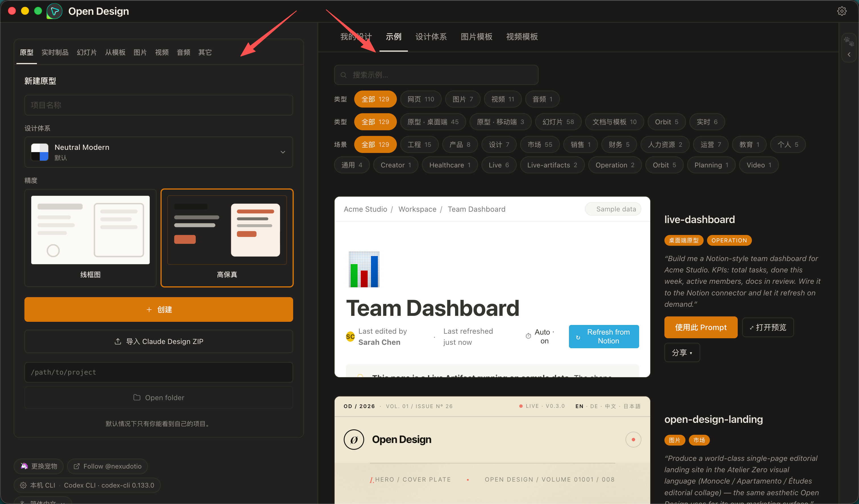Toggle the 网页 110 filter chip
The image size is (859, 504).
tap(421, 99)
